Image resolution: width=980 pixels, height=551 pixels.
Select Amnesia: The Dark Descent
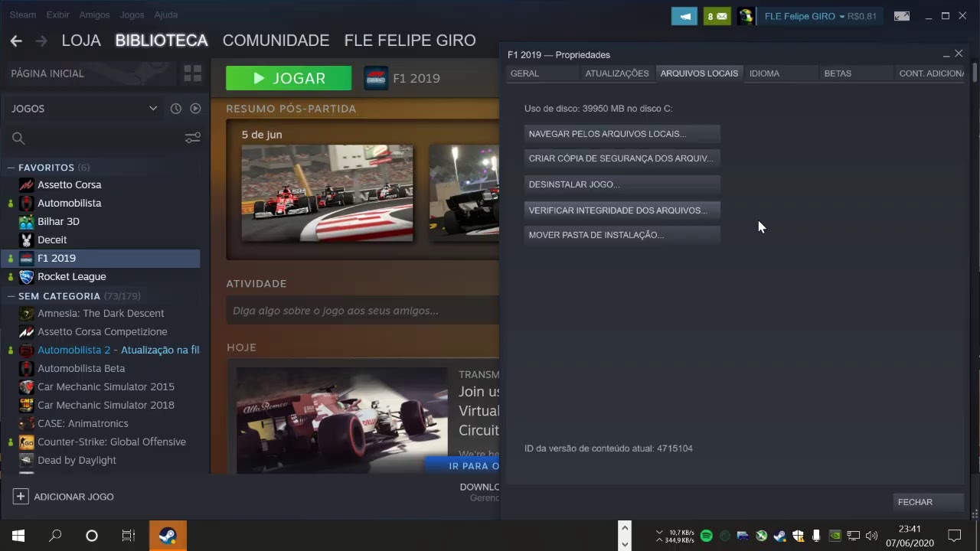pyautogui.click(x=100, y=313)
